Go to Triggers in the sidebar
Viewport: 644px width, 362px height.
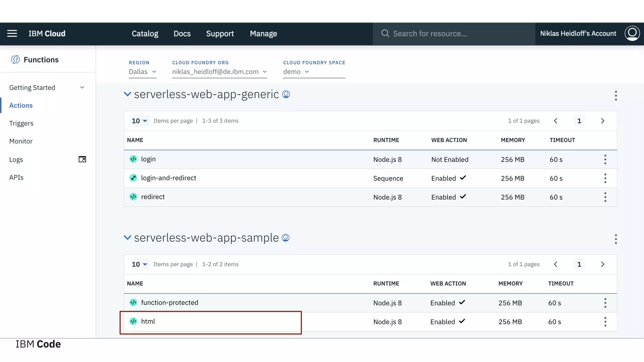pos(21,123)
